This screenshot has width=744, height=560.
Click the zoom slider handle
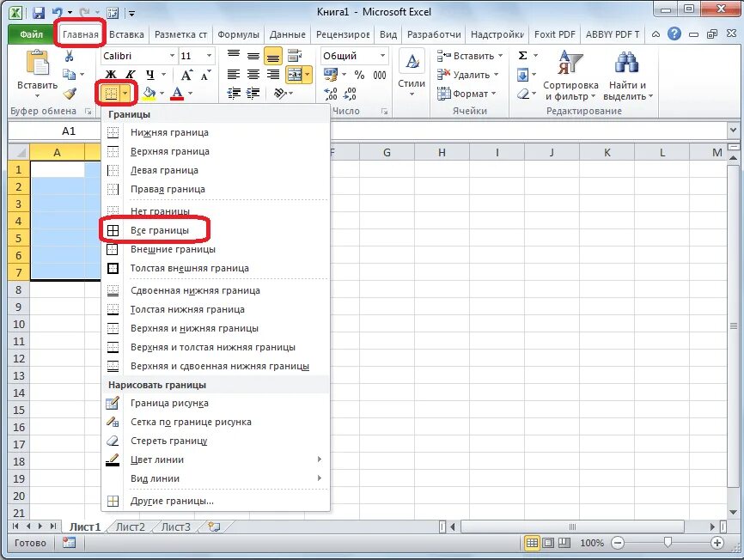(x=668, y=542)
